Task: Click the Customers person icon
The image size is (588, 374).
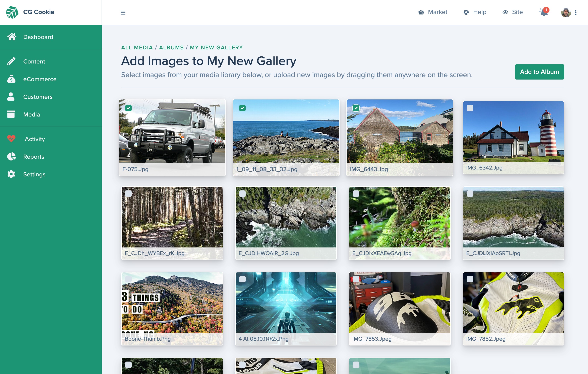Action: [x=11, y=97]
